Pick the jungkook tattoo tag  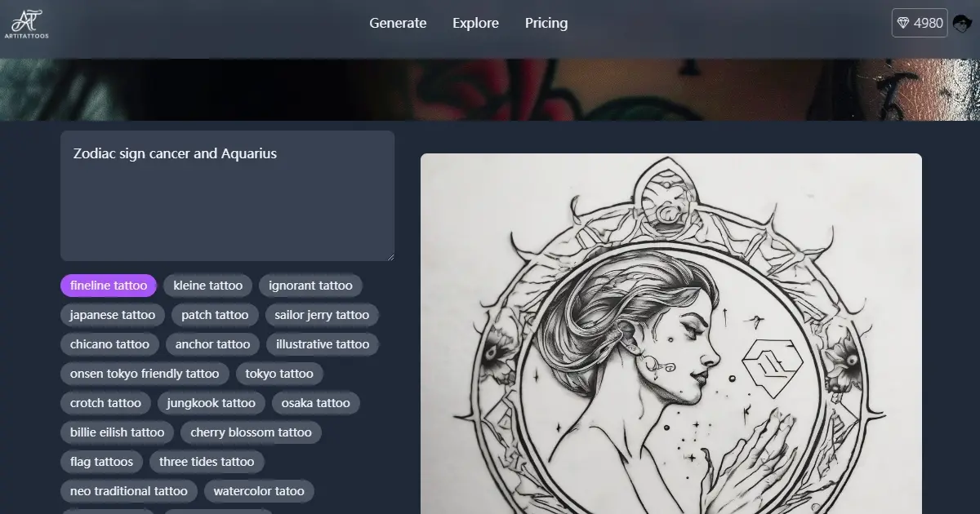coord(212,403)
